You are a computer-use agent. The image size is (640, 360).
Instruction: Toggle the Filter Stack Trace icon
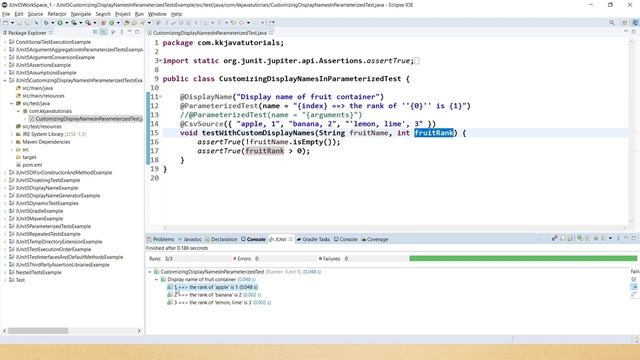tap(634, 287)
